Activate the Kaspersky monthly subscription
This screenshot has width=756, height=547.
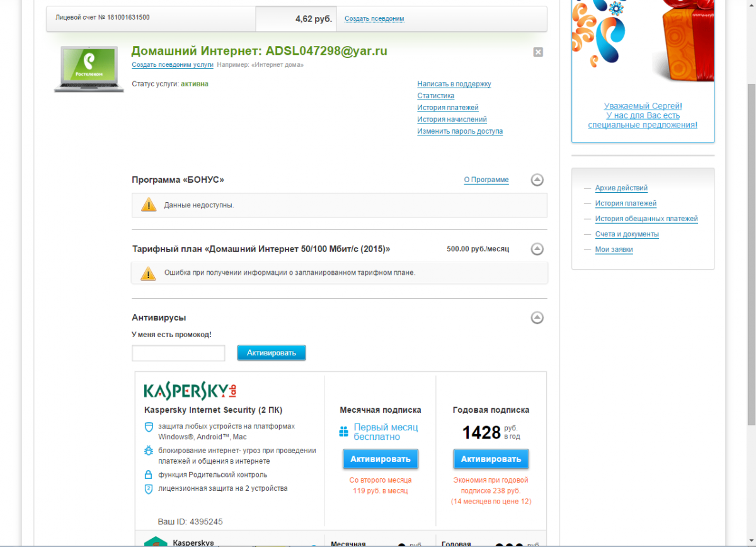point(381,459)
